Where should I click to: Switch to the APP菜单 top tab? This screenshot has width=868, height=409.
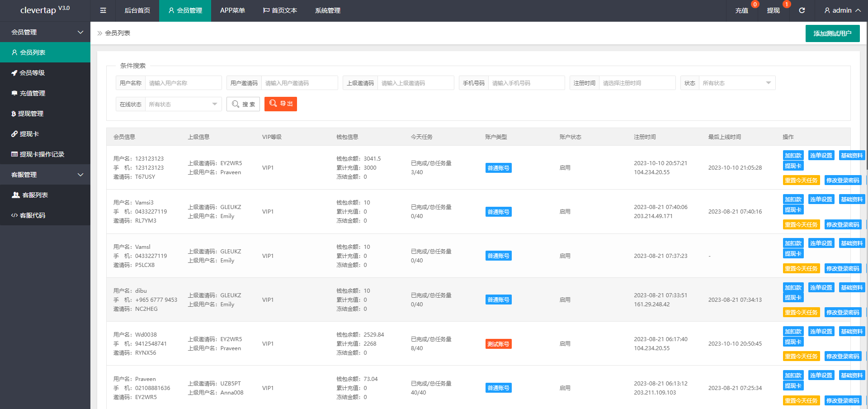232,10
